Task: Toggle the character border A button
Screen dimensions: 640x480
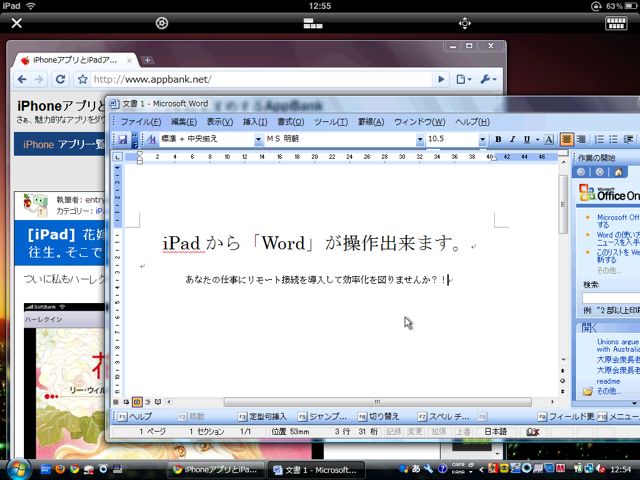Action: pyautogui.click(x=549, y=140)
